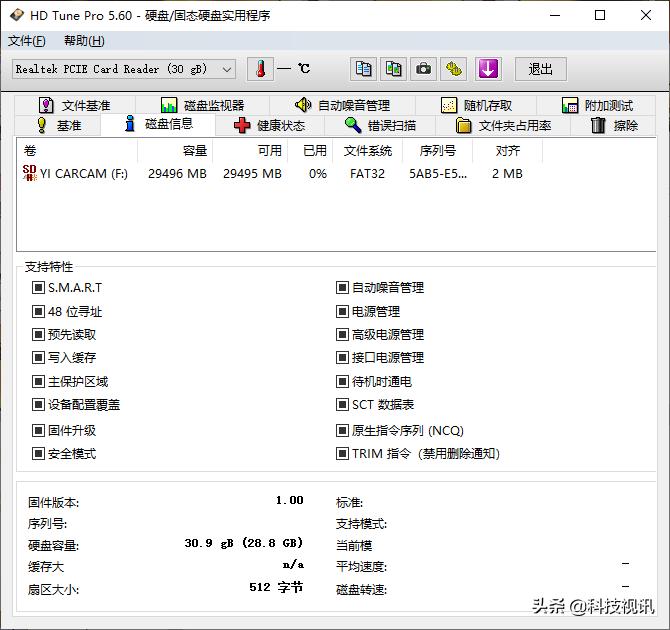Toggle the 自动噪音管理 feature checkbox
The height and width of the screenshot is (630, 670).
(342, 288)
